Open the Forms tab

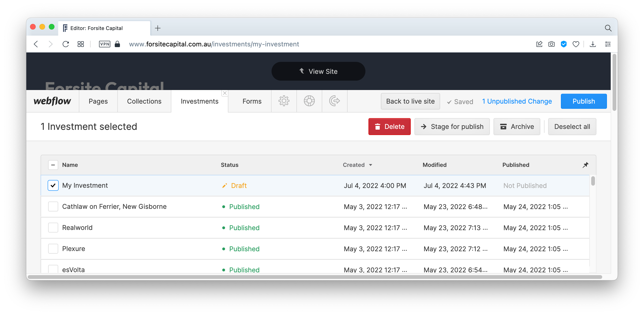pyautogui.click(x=252, y=101)
